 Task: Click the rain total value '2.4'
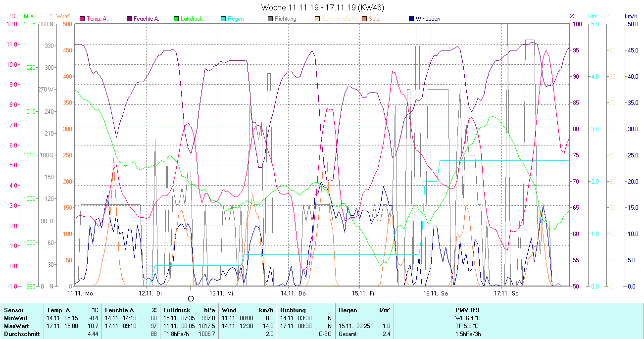coord(386,334)
